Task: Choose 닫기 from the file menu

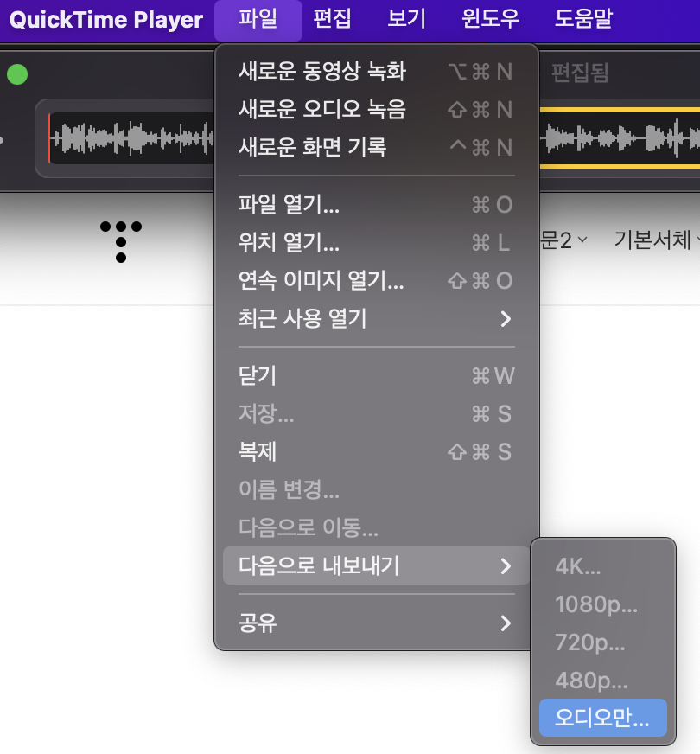Action: [376, 376]
